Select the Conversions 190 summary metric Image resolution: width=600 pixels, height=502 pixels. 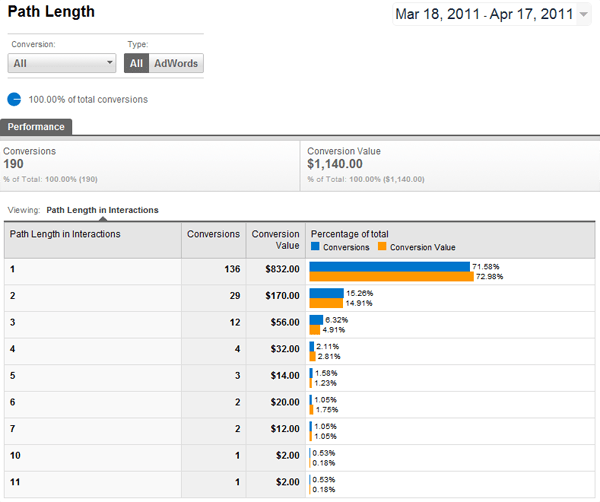click(x=150, y=164)
